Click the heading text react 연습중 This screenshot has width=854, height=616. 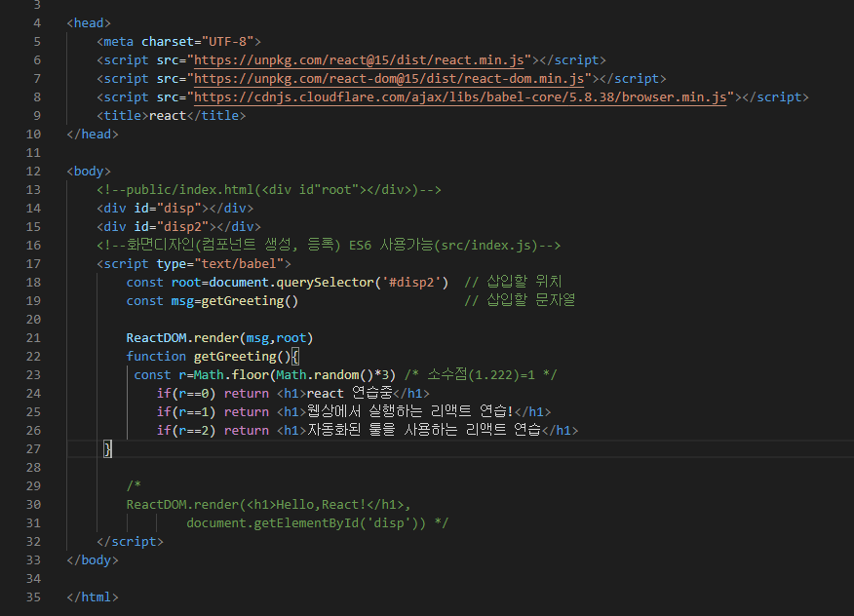coord(350,393)
